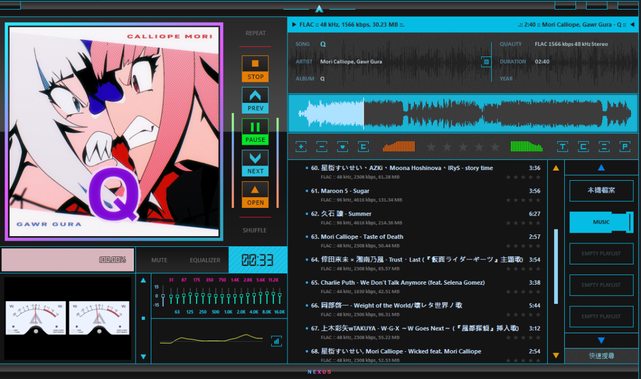
Task: Stop playback with the STOP button
Action: coord(255,69)
